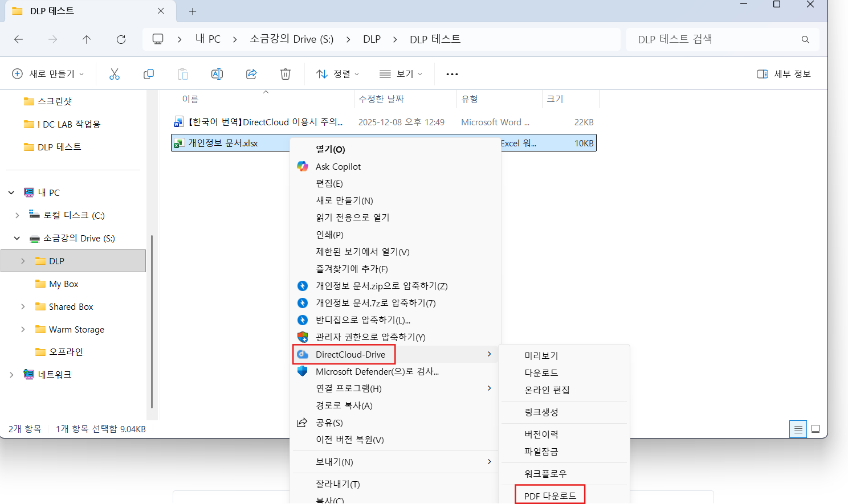
Task: Choose Ask Copilot from context menu
Action: coord(338,166)
